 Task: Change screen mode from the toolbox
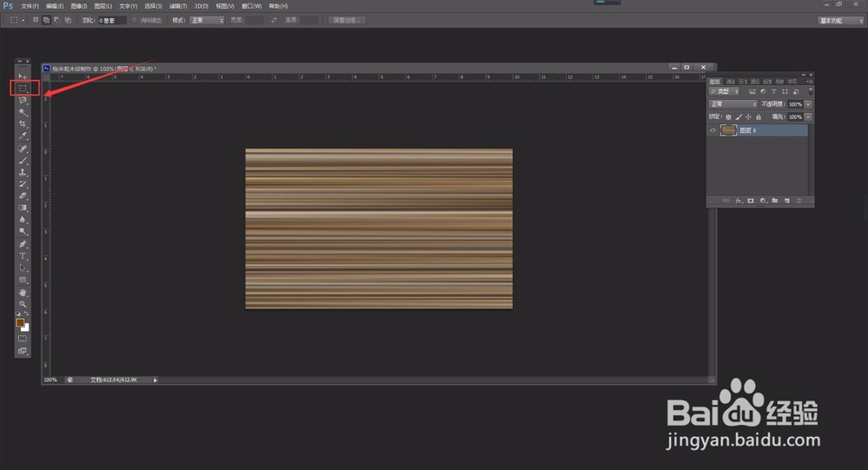(23, 351)
